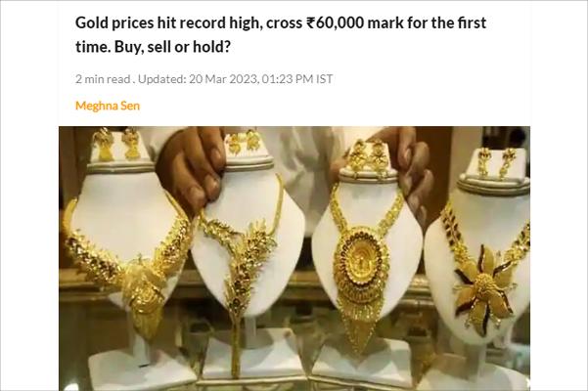This screenshot has width=588, height=391.
Task: Click the gold prices record high headline
Action: pos(281,35)
